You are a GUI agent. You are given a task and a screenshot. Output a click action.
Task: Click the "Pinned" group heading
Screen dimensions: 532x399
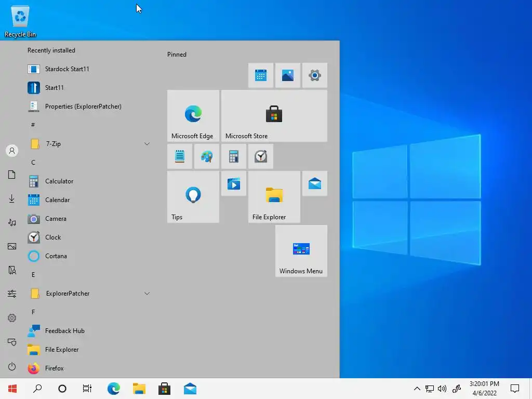coord(177,54)
